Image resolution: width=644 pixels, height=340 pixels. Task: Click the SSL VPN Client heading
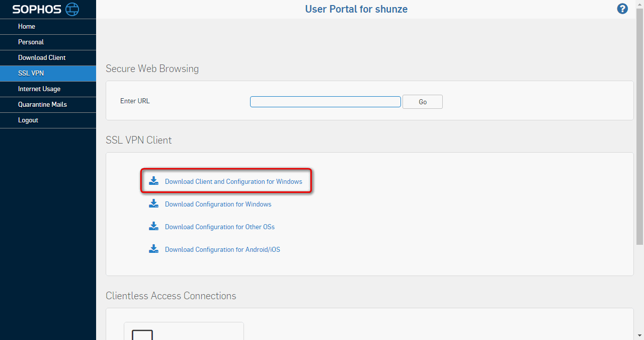tap(138, 140)
